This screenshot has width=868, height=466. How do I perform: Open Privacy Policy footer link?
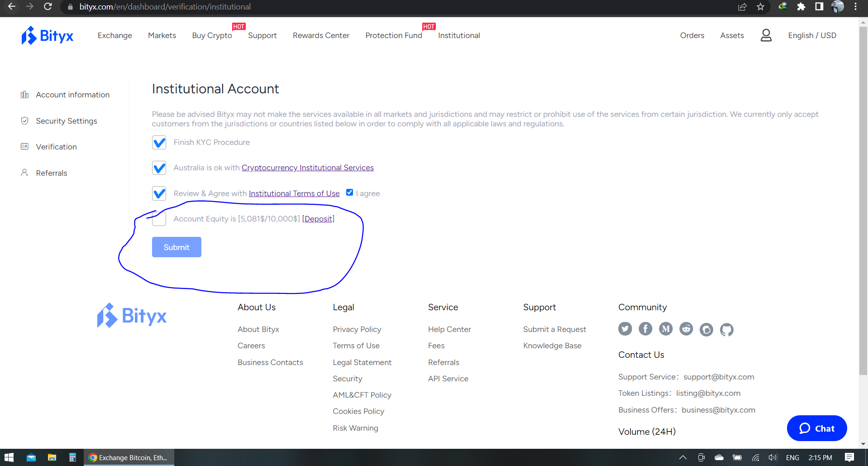point(357,329)
